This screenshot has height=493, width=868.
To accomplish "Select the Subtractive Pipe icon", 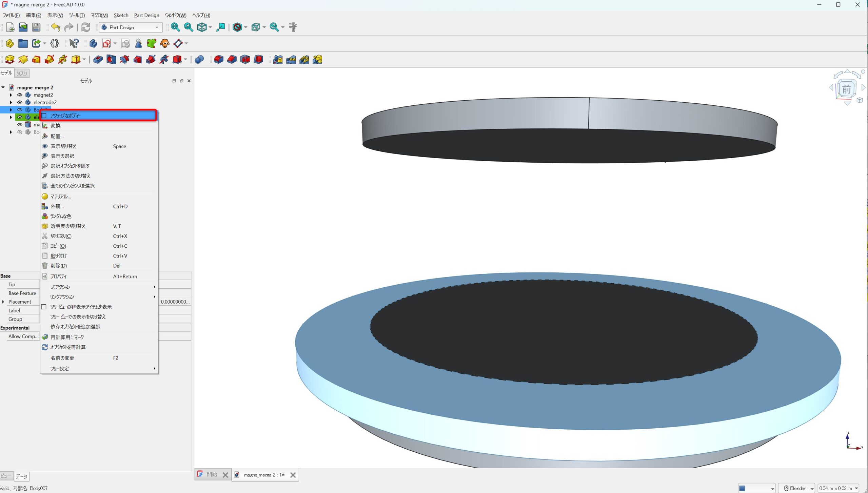I will point(151,60).
